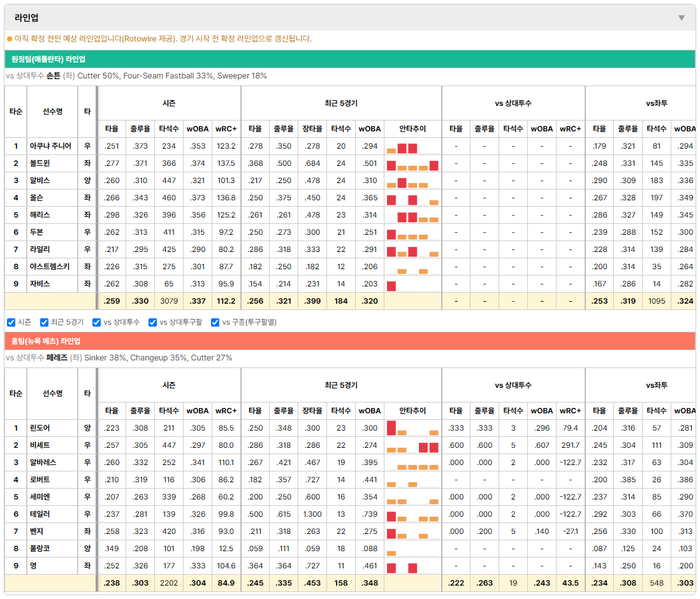Toggle the 시즌 checkbox
Image resolution: width=700 pixels, height=599 pixels.
(11, 323)
